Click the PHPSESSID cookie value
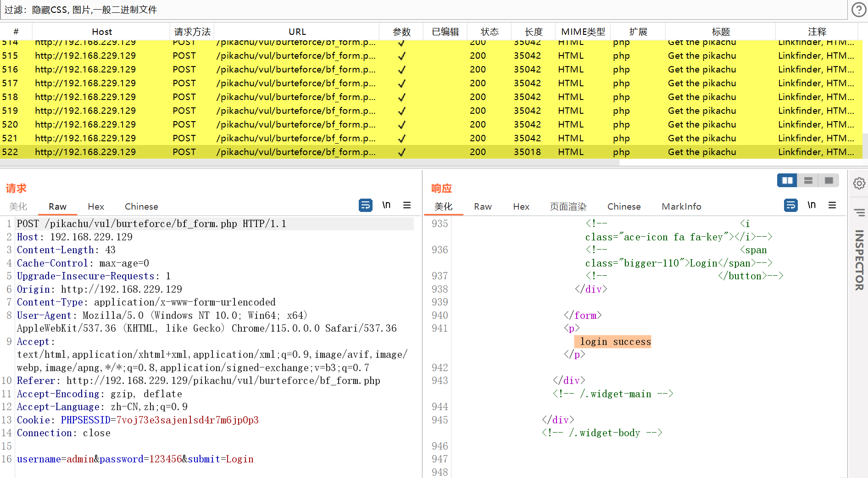Viewport: 868px width, 478px height. pos(187,420)
